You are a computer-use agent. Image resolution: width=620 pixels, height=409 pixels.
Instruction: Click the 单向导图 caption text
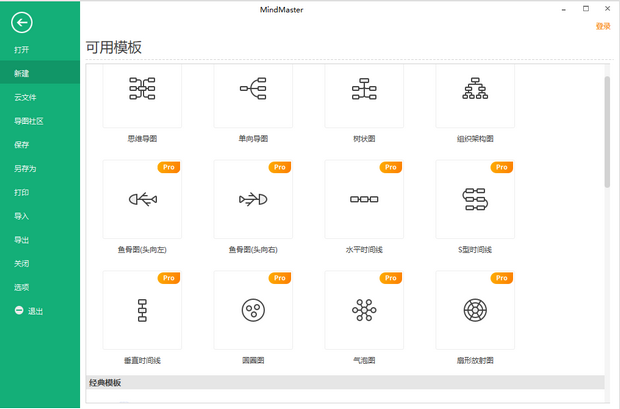pyautogui.click(x=253, y=138)
